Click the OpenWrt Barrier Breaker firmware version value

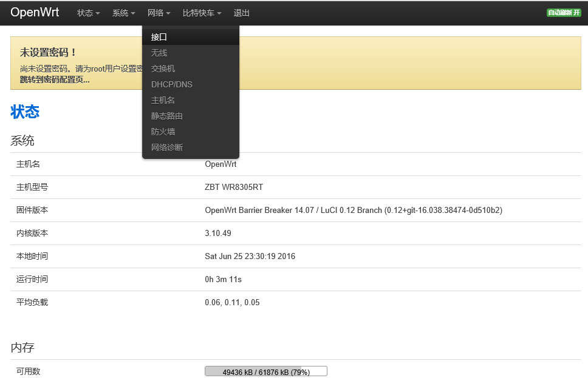coord(354,210)
